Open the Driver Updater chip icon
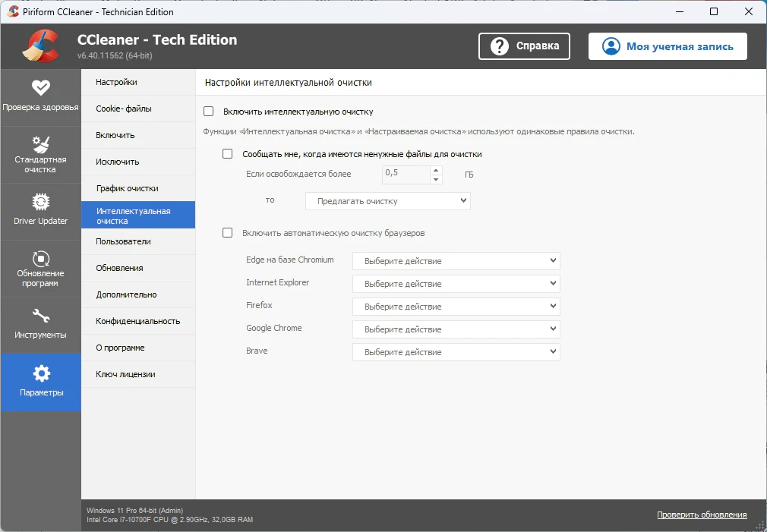Viewport: 767px width, 532px height. [40, 201]
